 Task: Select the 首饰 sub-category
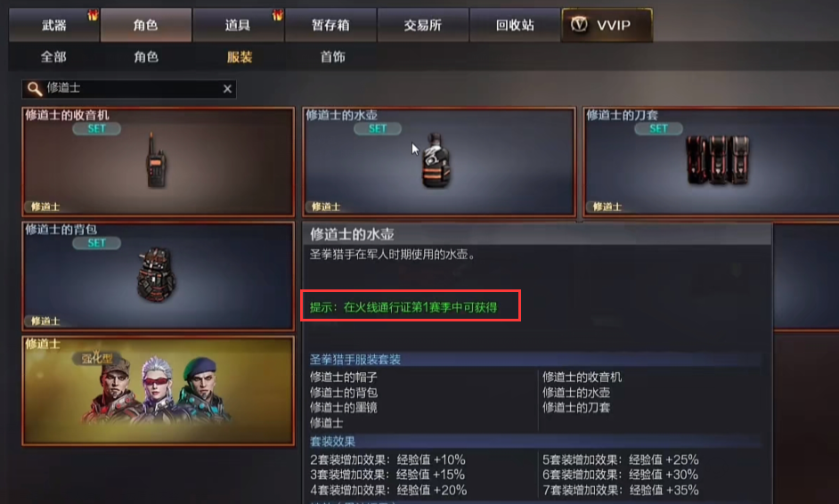click(x=332, y=57)
